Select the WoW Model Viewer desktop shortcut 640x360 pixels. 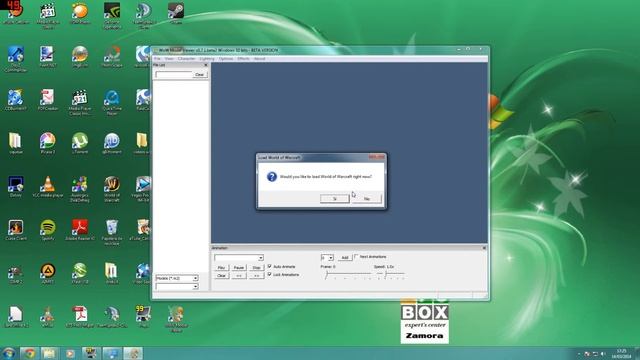[x=176, y=319]
